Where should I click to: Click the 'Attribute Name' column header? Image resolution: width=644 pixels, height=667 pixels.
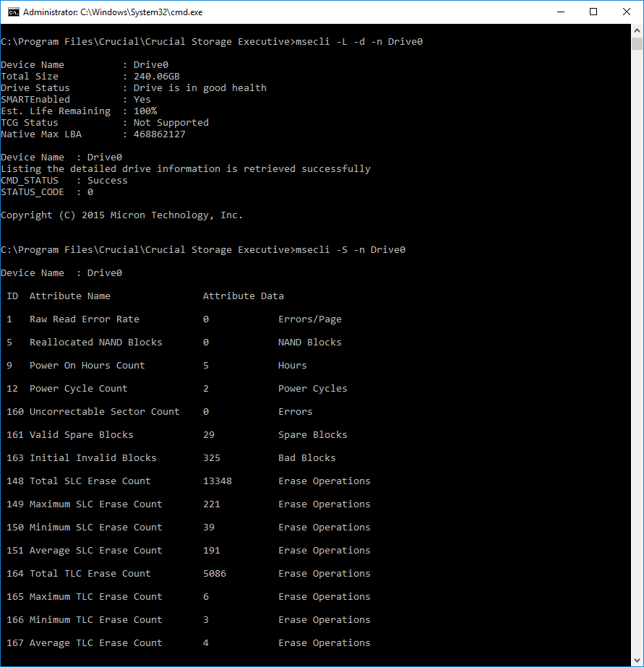coord(70,296)
